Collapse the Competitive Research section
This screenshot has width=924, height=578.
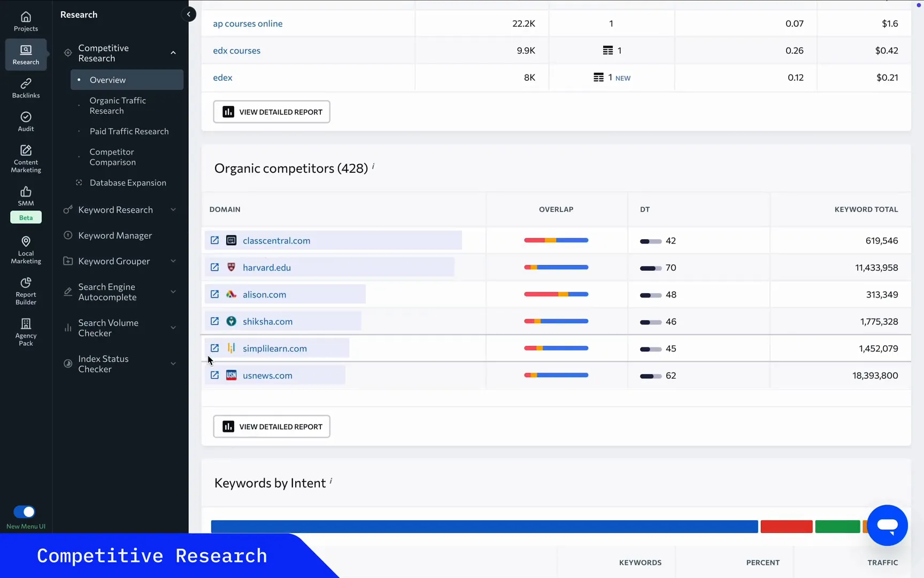[173, 52]
